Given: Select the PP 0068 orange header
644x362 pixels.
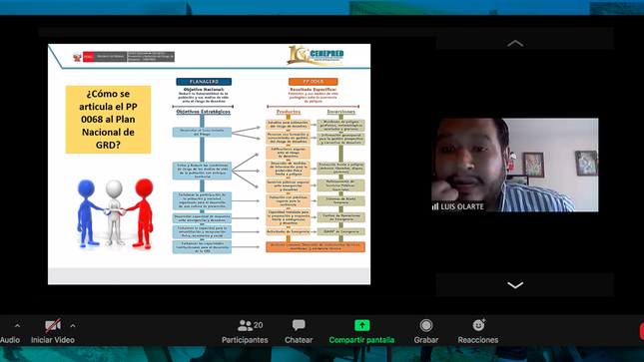Looking at the screenshot, I should pyautogui.click(x=313, y=82).
